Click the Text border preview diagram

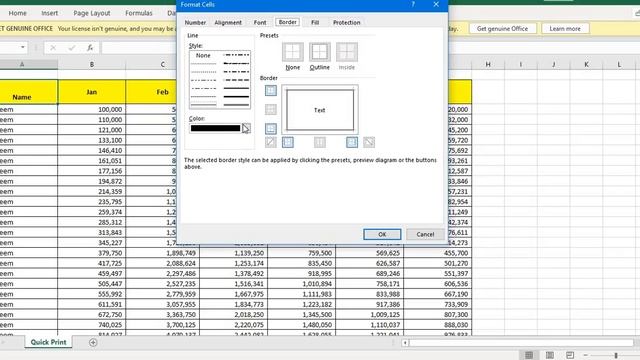pyautogui.click(x=320, y=110)
